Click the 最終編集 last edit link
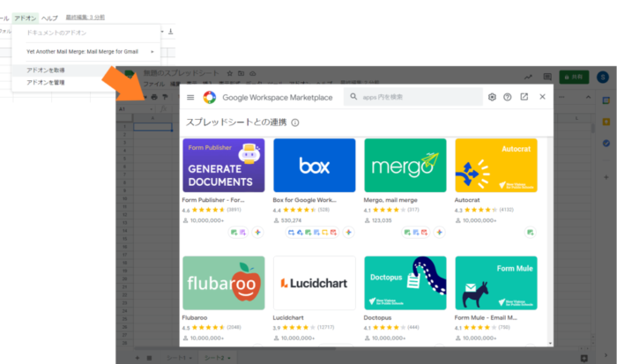617x364 pixels. click(85, 18)
